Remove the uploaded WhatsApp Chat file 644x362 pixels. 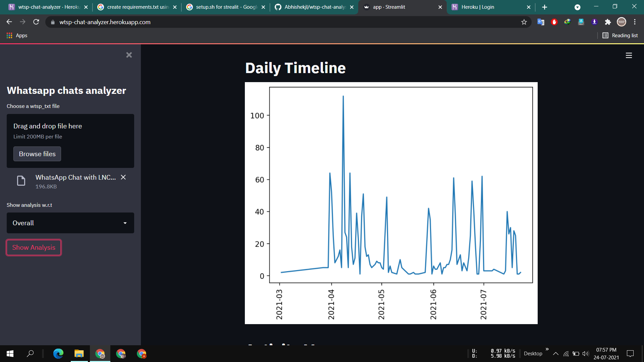click(x=123, y=177)
